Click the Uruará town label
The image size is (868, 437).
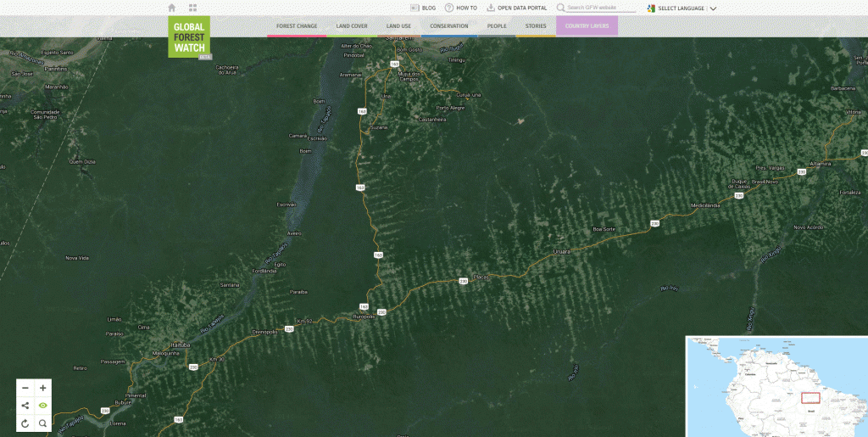point(561,252)
